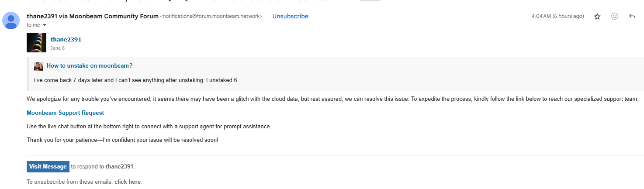The height and width of the screenshot is (189, 644).
Task: Click the Visit Message button
Action: [x=48, y=166]
